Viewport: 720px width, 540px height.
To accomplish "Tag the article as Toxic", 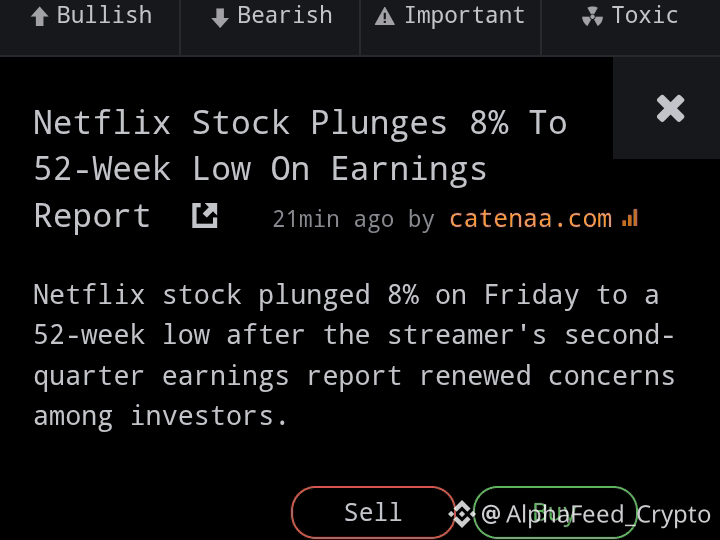I will 631,28.
